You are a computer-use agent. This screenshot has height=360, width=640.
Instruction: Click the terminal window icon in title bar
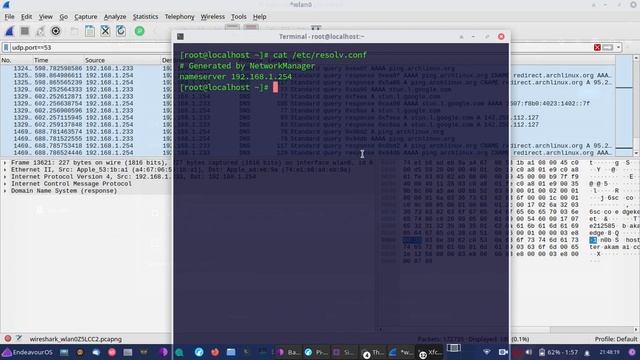pos(180,37)
